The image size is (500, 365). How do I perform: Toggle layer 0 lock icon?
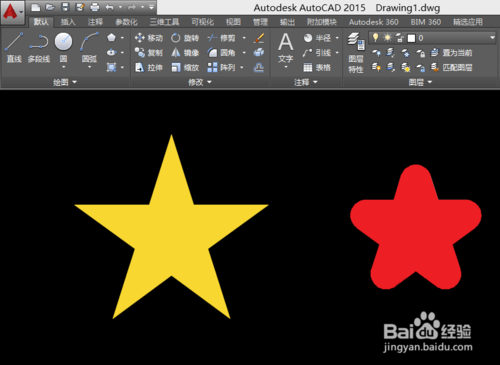400,38
